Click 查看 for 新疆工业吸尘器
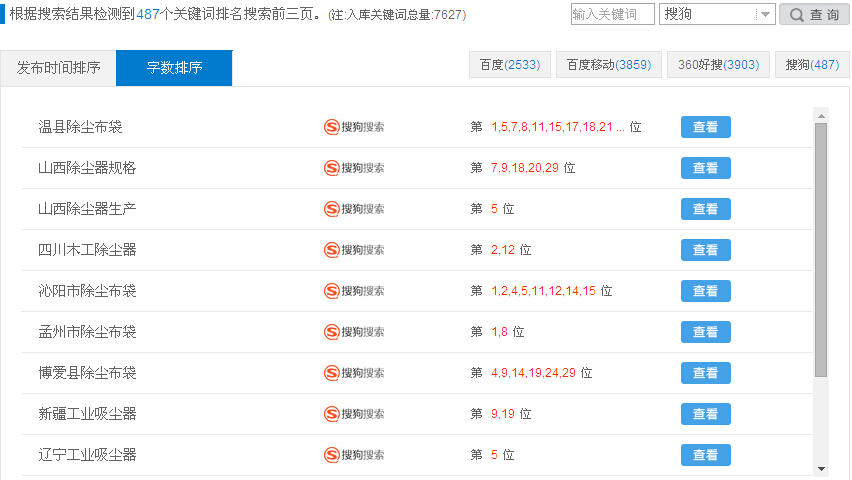Screen dimensions: 852x480 coord(705,414)
